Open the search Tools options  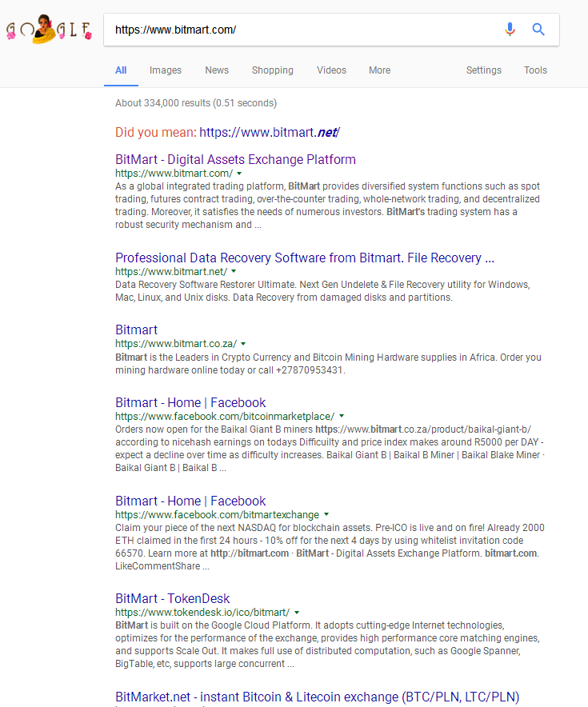pyautogui.click(x=535, y=70)
